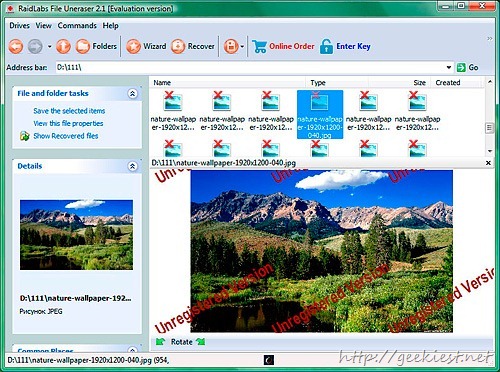This screenshot has width=500, height=372.
Task: Click the toolbar overflow chevron
Action: [x=490, y=39]
